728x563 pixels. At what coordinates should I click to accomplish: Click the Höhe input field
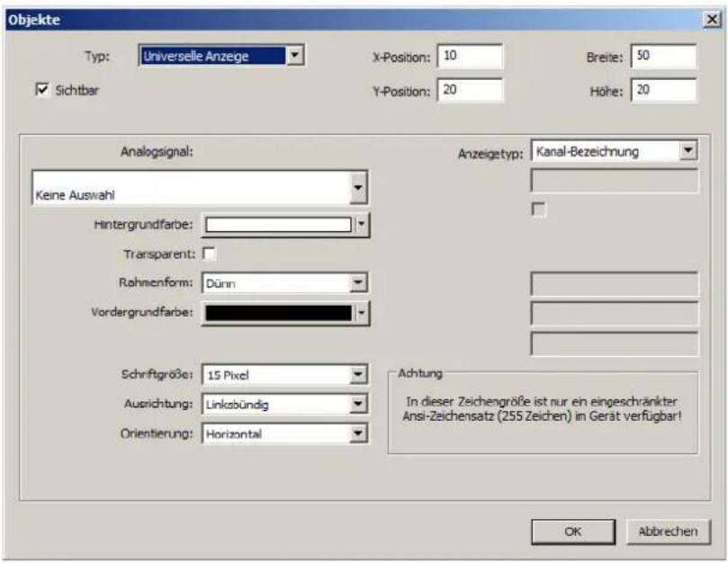click(x=663, y=90)
